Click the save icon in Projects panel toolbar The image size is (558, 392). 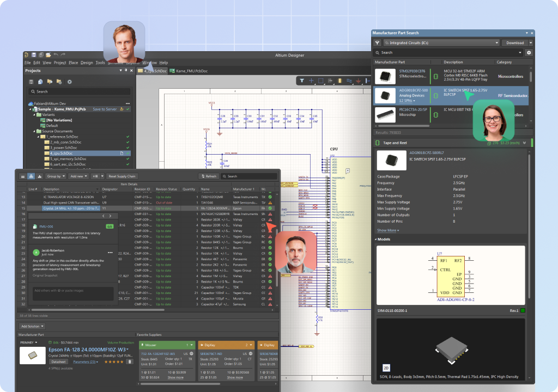pyautogui.click(x=32, y=82)
